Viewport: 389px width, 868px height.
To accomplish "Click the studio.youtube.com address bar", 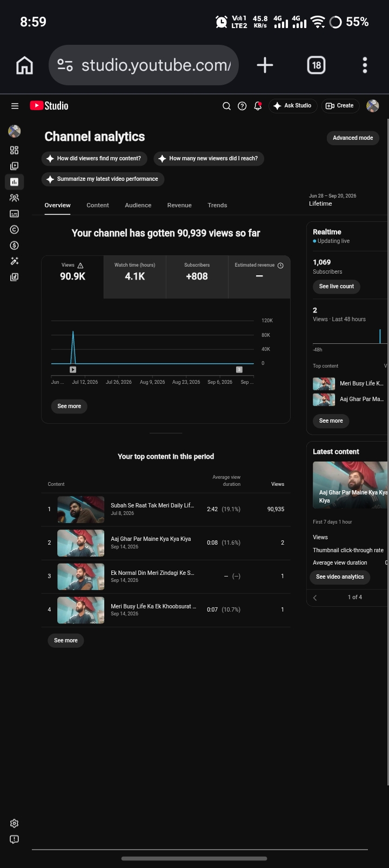I will point(144,65).
